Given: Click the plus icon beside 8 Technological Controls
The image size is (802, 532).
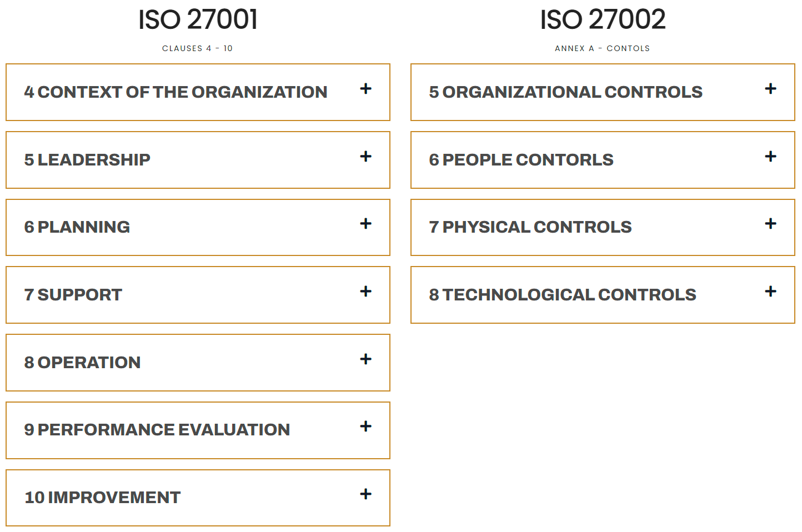Looking at the screenshot, I should [x=770, y=291].
